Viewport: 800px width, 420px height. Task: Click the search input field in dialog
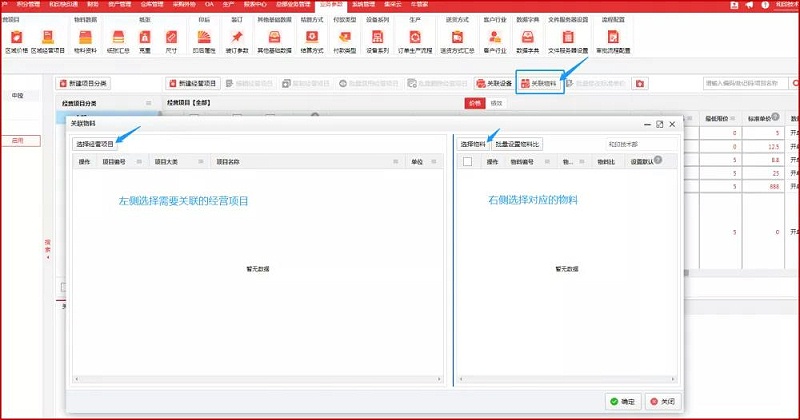point(640,144)
